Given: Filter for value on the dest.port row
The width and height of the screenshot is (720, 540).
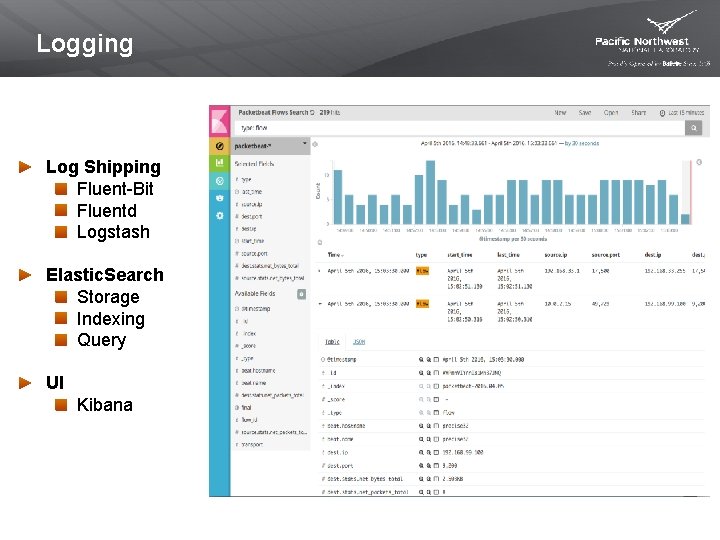Looking at the screenshot, I should pos(421,466).
